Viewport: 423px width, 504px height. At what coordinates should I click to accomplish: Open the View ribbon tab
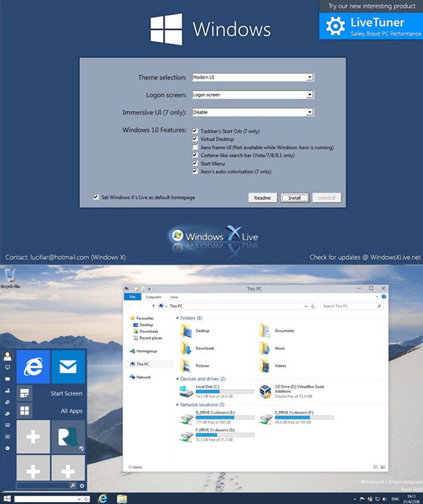(174, 297)
